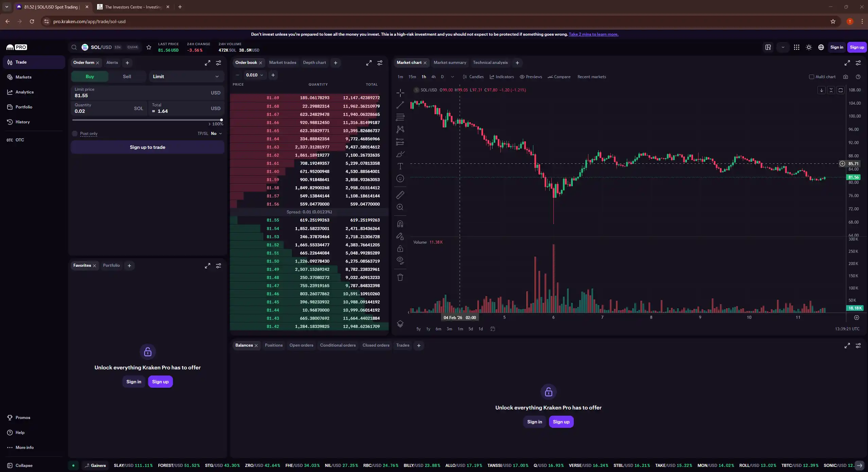Image resolution: width=868 pixels, height=472 pixels.
Task: Advance the gainers ticker with arrow
Action: 859,466
